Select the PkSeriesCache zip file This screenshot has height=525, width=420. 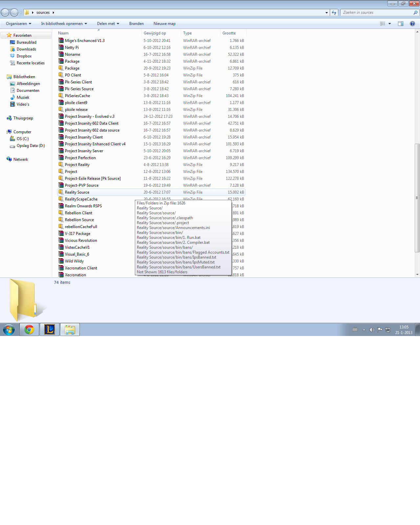click(x=151, y=96)
